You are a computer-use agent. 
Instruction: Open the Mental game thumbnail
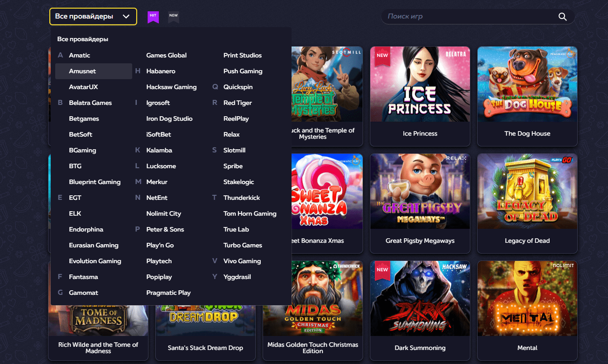[x=527, y=298]
